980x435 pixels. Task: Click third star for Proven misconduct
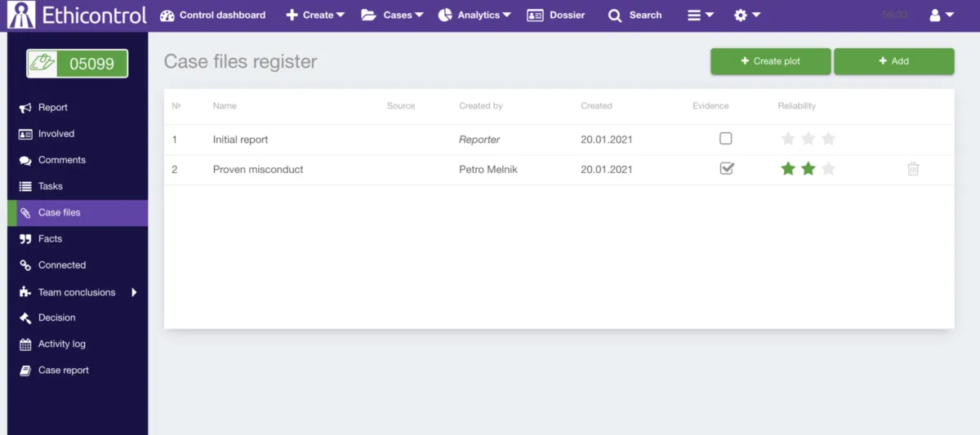828,169
